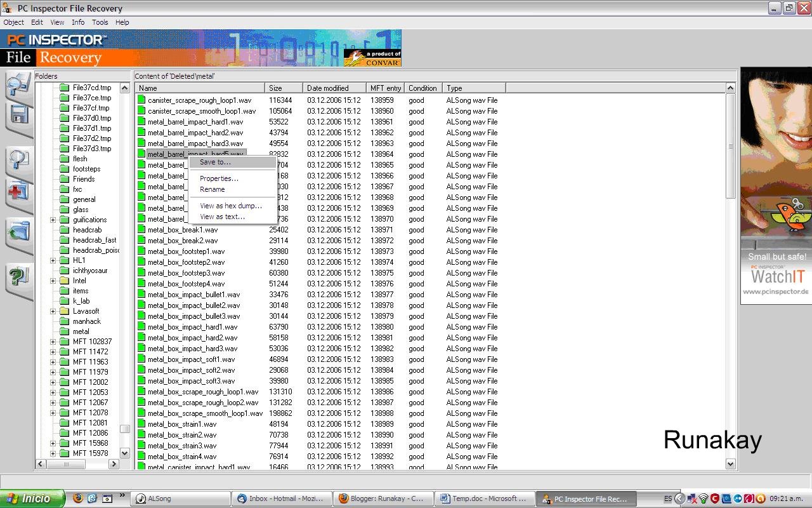
Task: Click the quick launch overflow chevron
Action: coord(122,495)
